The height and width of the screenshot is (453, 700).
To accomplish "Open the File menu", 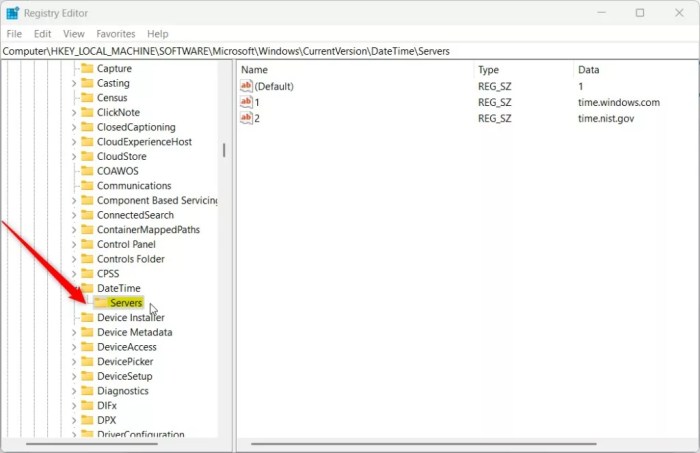I will [x=14, y=34].
